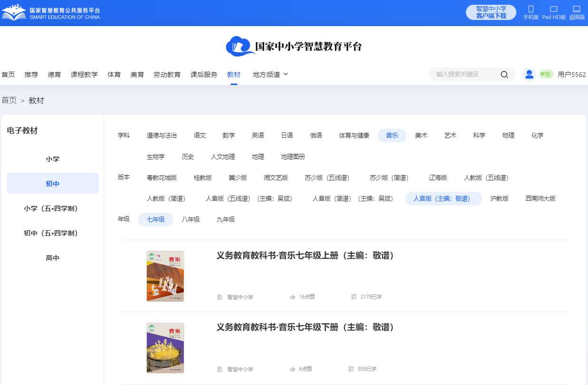Image resolution: width=588 pixels, height=385 pixels.
Task: Open the 体育 navigation tab
Action: coord(114,75)
